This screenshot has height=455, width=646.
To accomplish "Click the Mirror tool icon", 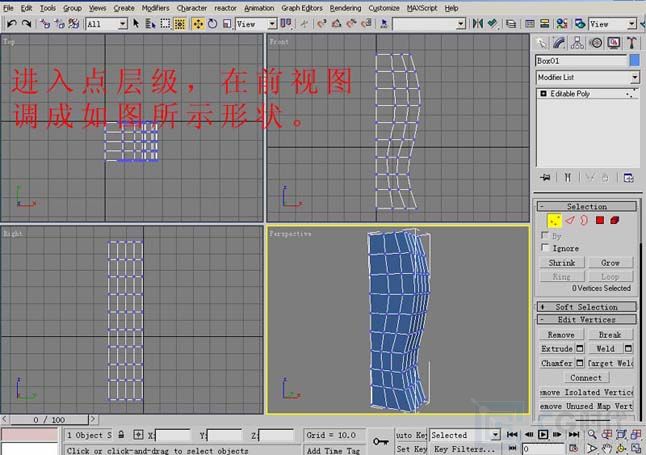I will [x=477, y=24].
